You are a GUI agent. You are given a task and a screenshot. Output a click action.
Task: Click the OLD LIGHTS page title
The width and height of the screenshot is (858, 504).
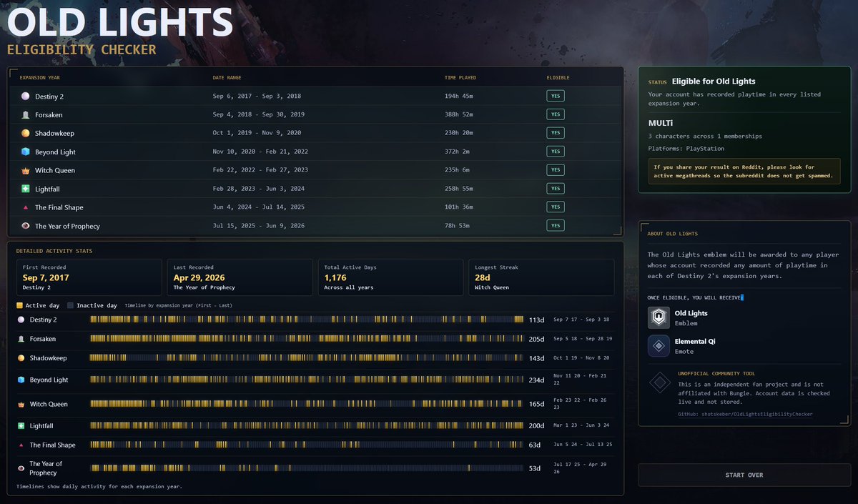pos(120,22)
